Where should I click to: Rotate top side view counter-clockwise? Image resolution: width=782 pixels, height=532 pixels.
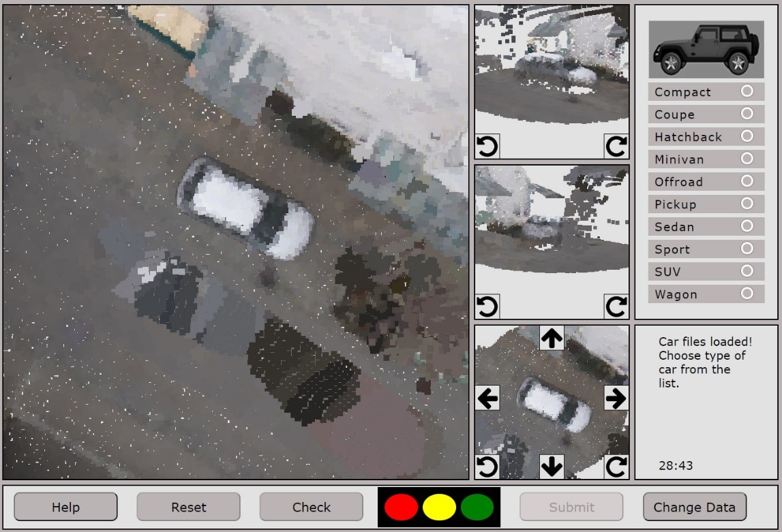(x=487, y=146)
